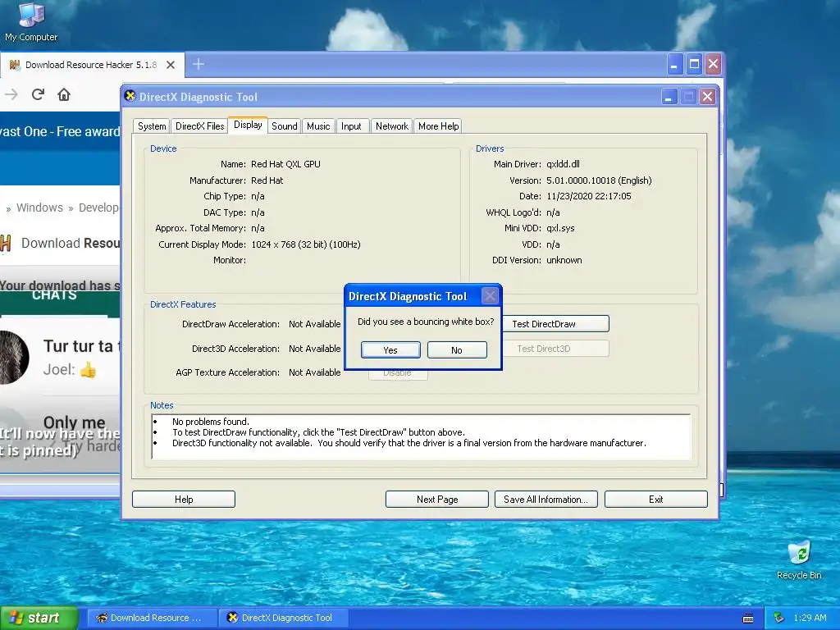The image size is (840, 630).
Task: Open a new browser tab with plus icon
Action: click(199, 64)
